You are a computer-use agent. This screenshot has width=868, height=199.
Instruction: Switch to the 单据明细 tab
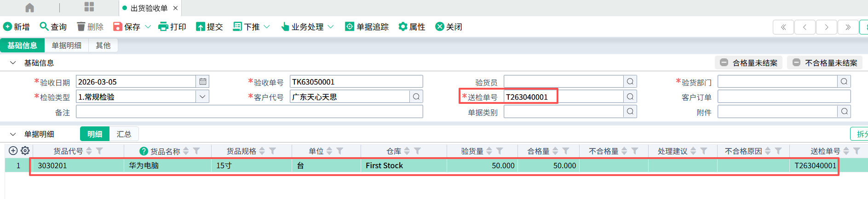[66, 45]
